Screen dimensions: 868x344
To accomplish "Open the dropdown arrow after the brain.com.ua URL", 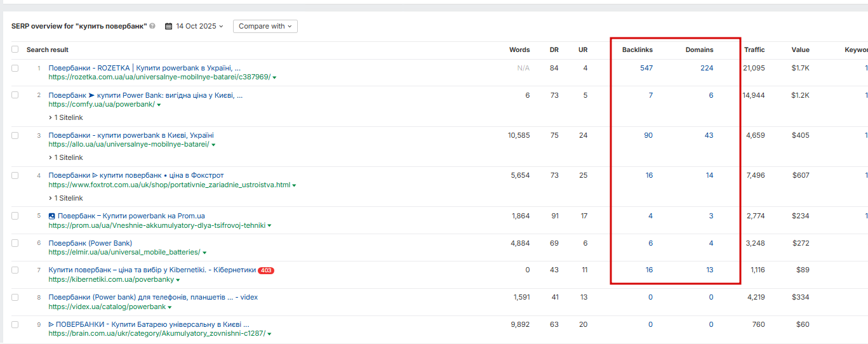I will pos(270,334).
